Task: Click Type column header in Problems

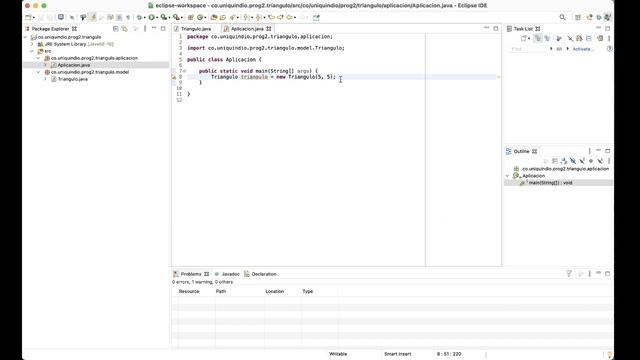Action: coord(307,291)
